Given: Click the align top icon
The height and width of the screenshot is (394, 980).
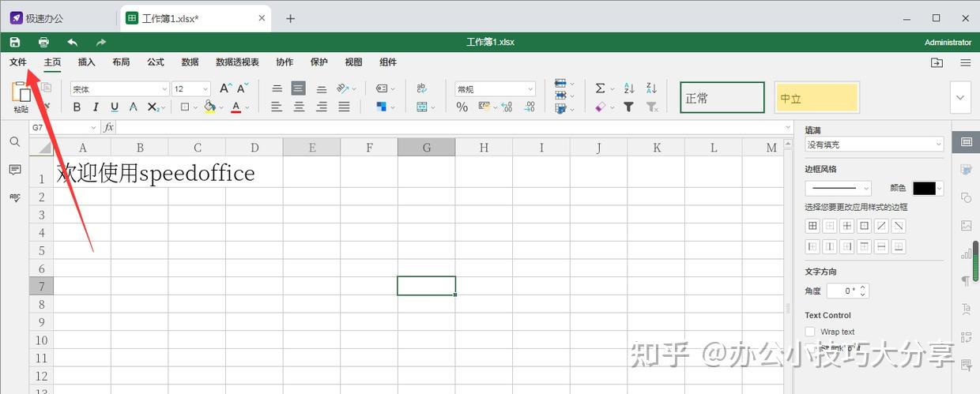Looking at the screenshot, I should pyautogui.click(x=277, y=88).
